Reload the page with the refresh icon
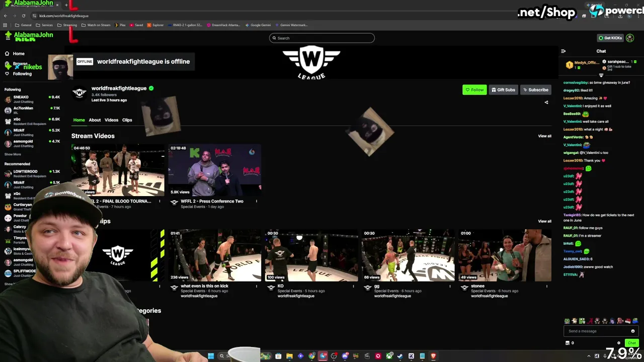Viewport: 644px width, 362px height. [x=23, y=16]
